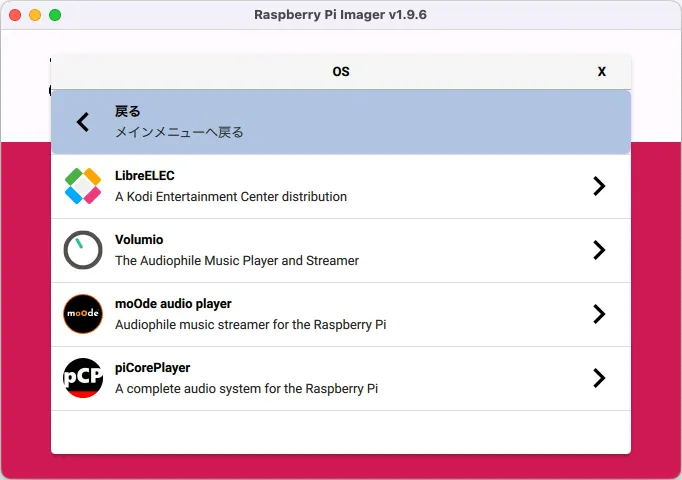Viewport: 682px width, 480px height.
Task: Open the piCorePlayer entry title
Action: point(152,368)
